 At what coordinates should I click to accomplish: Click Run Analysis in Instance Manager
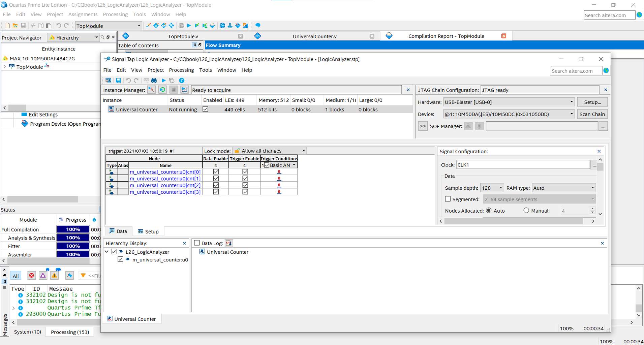click(x=151, y=90)
